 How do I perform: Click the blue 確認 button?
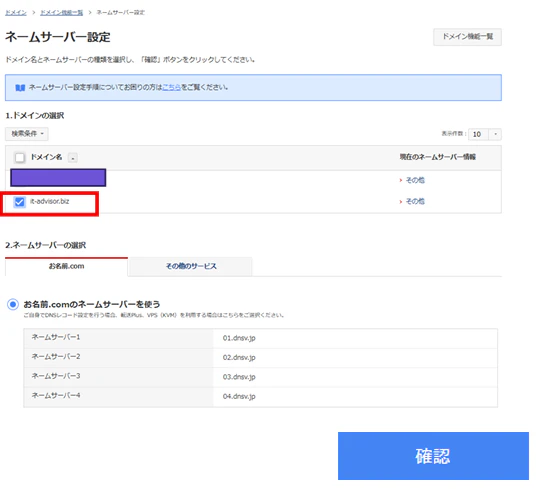pos(433,456)
